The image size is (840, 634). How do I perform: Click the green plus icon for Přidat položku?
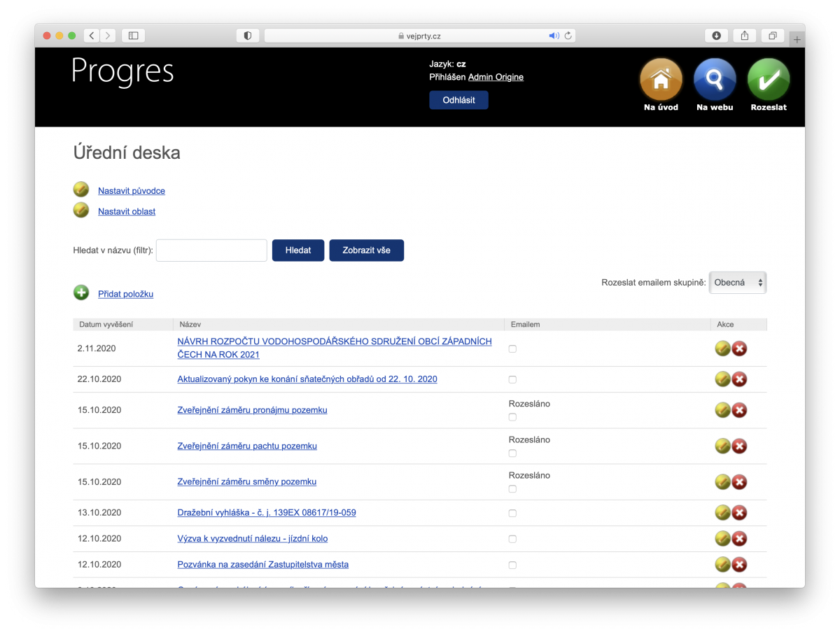(x=81, y=293)
